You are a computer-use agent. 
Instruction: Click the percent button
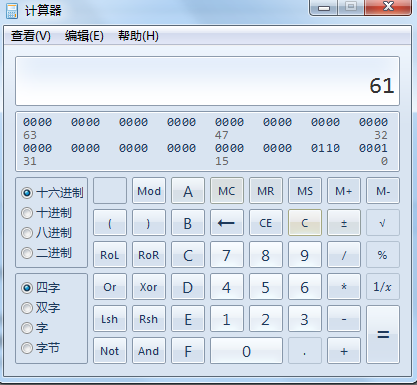coord(383,255)
